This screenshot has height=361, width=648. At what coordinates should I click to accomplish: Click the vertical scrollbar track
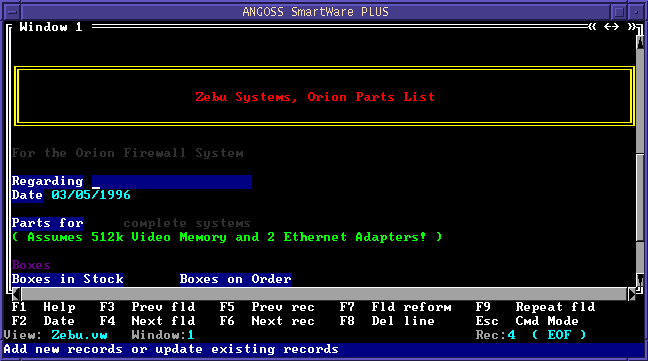click(x=640, y=160)
